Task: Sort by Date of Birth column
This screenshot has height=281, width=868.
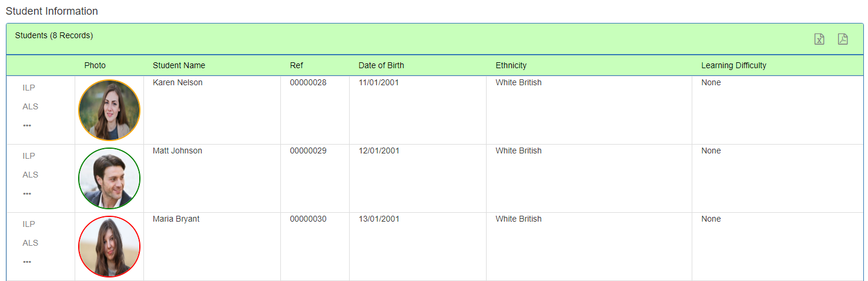Action: (x=381, y=65)
